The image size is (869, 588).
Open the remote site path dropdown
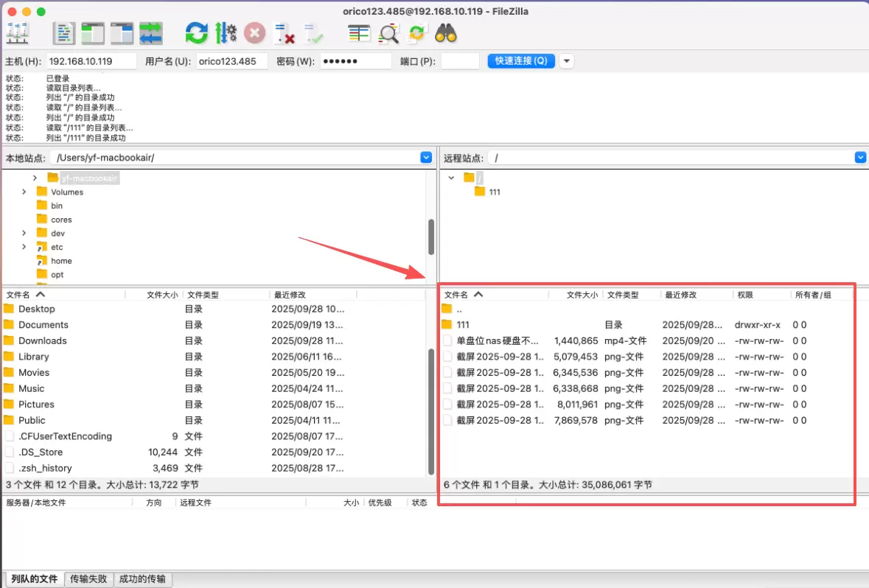pos(860,158)
